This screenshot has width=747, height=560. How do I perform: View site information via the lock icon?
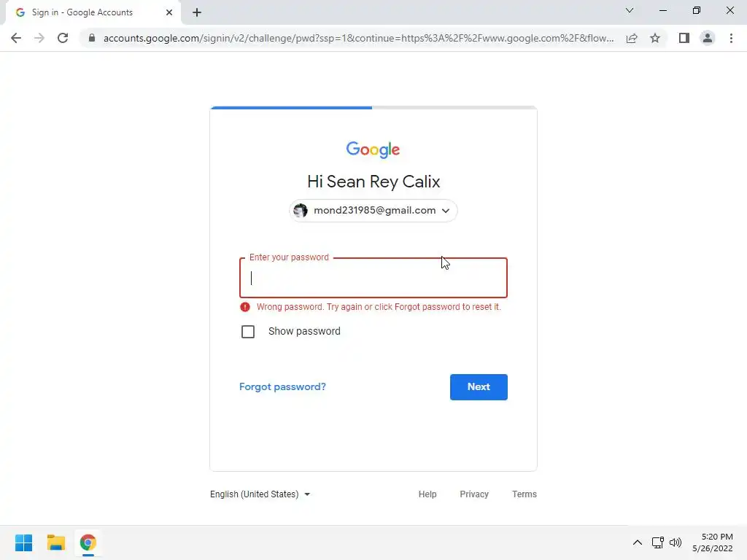tap(92, 38)
